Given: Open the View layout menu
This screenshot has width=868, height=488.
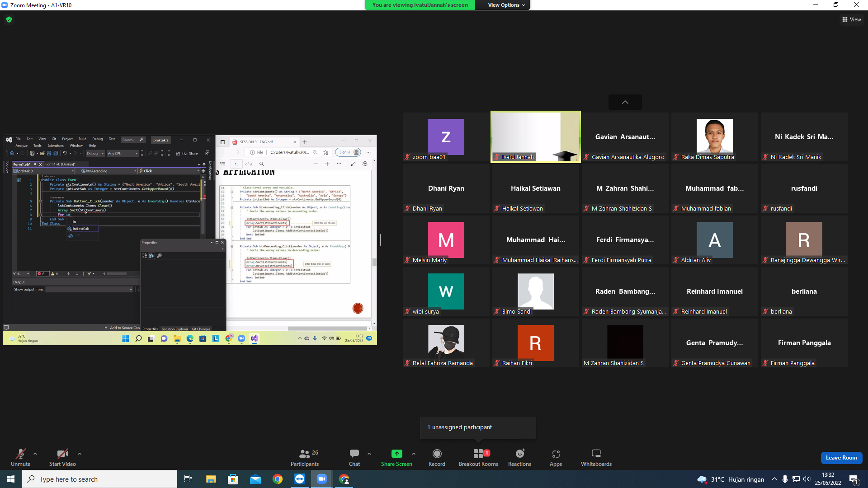Looking at the screenshot, I should (x=852, y=19).
